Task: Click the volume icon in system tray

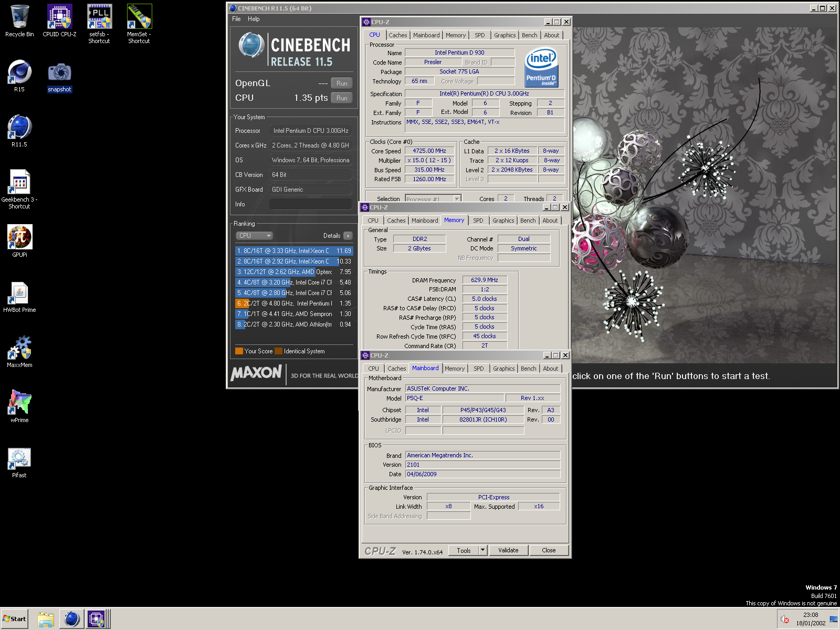Action: (784, 619)
